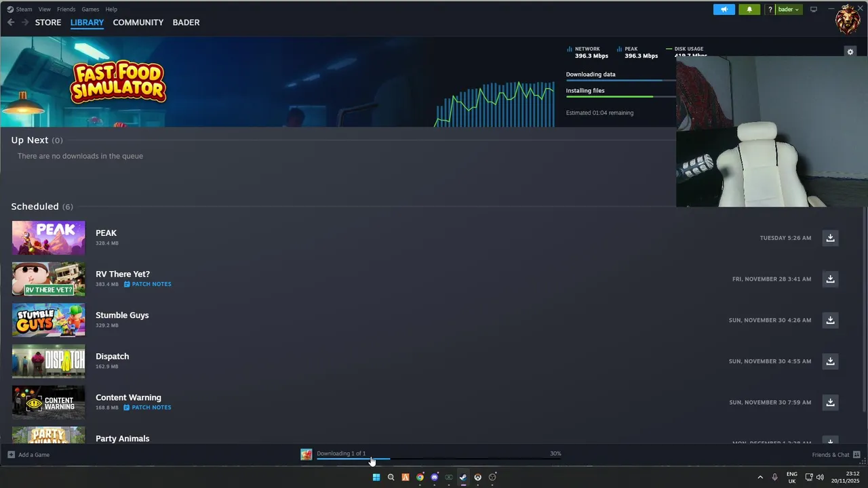
Task: Click the Installing files progress bar
Action: (x=620, y=97)
